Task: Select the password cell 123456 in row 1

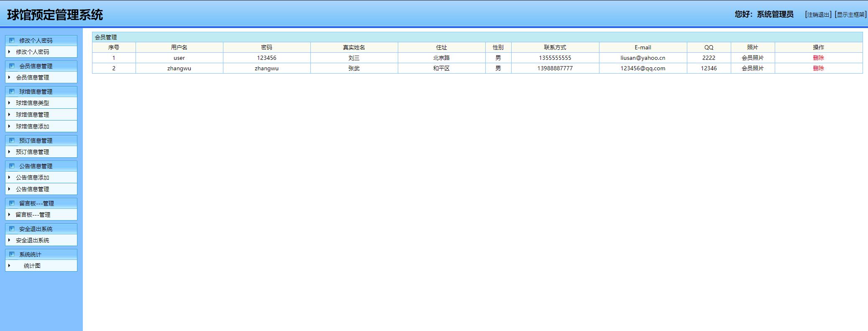Action: 266,58
